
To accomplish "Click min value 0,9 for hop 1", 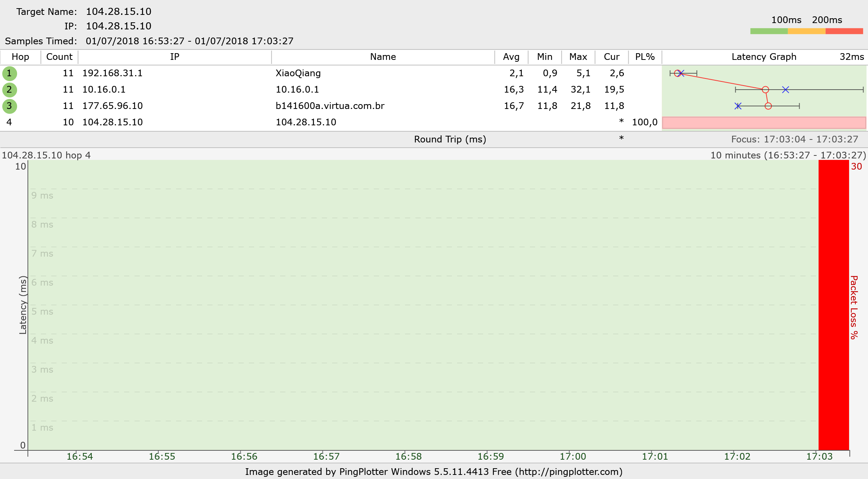I will click(x=550, y=73).
